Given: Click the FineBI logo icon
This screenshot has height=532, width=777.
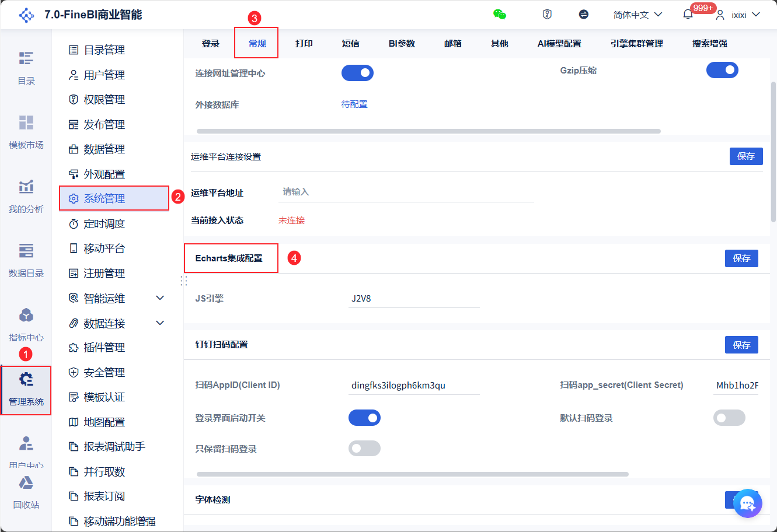Looking at the screenshot, I should point(26,15).
